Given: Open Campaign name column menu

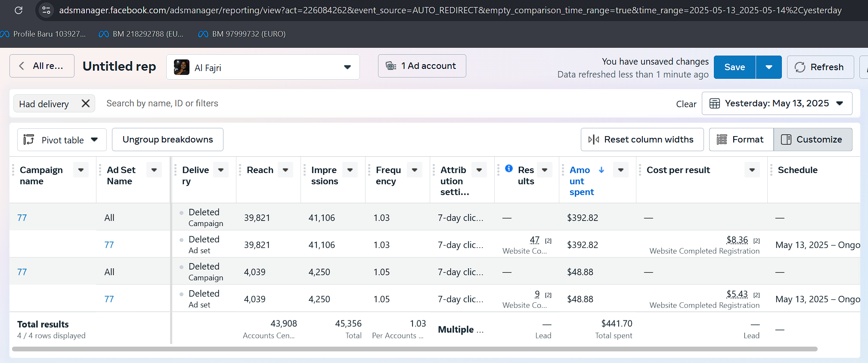Looking at the screenshot, I should point(81,170).
